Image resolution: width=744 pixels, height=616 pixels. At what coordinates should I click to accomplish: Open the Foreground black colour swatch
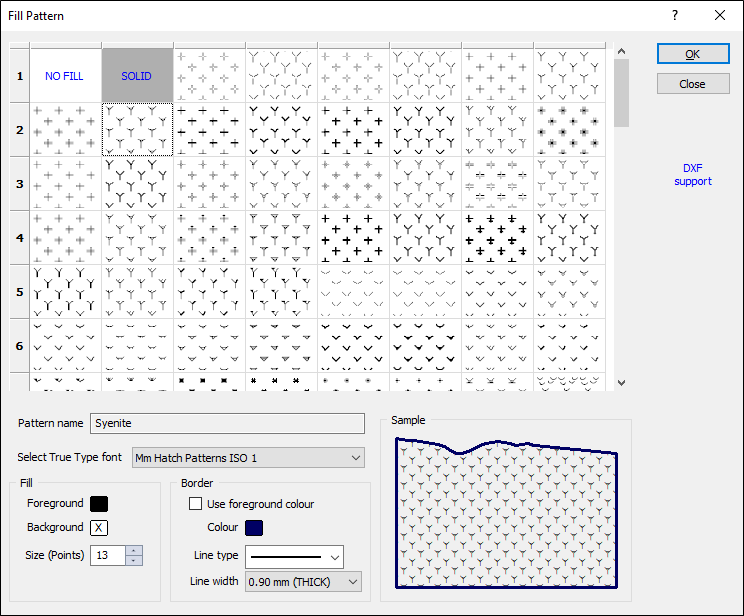(98, 504)
